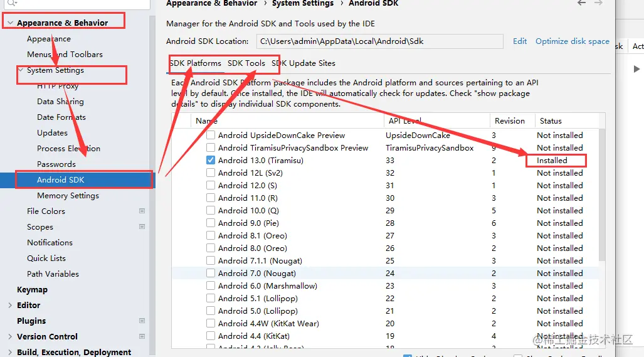Click the File Colors project-level marker icon
Screen dimensions: 644x357
[142, 211]
